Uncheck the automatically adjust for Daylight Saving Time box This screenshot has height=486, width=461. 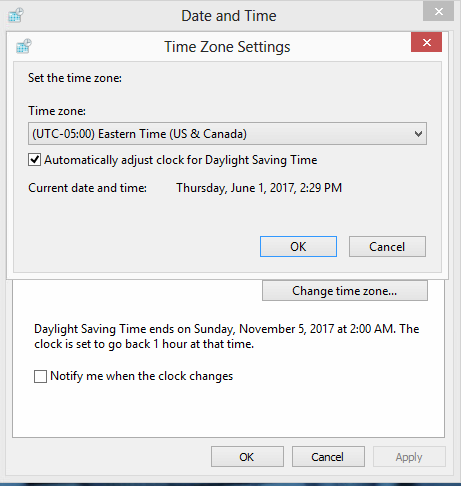[x=34, y=160]
